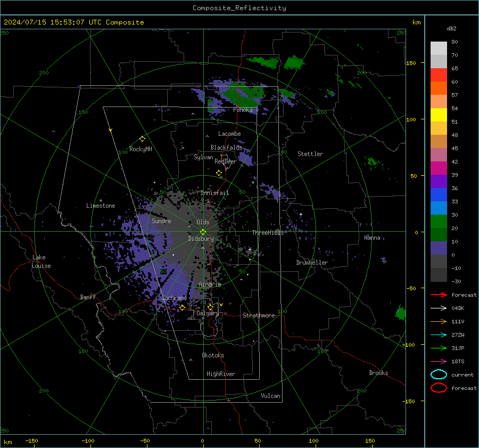The height and width of the screenshot is (448, 479).
Task: Click the Stettler label
Action: (x=310, y=154)
